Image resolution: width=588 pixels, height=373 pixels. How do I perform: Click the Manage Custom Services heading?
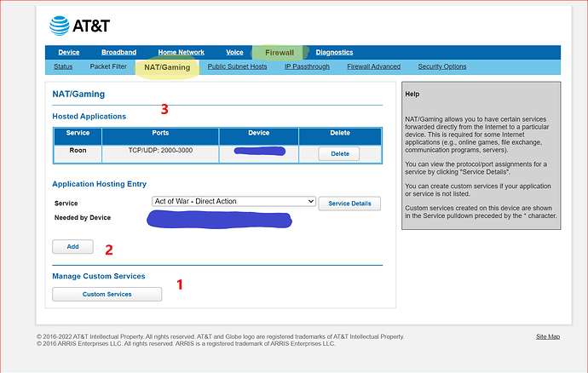click(99, 276)
